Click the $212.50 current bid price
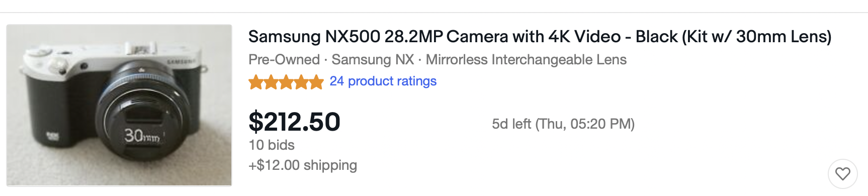 coord(294,122)
